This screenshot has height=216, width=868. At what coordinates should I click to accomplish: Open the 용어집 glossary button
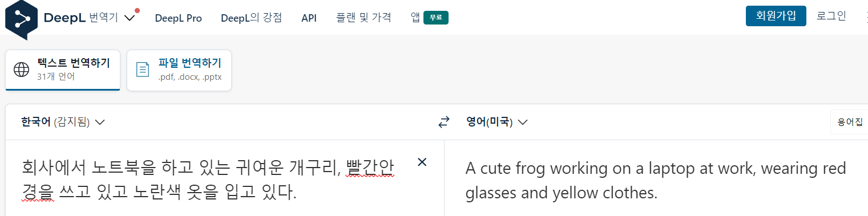pos(850,122)
